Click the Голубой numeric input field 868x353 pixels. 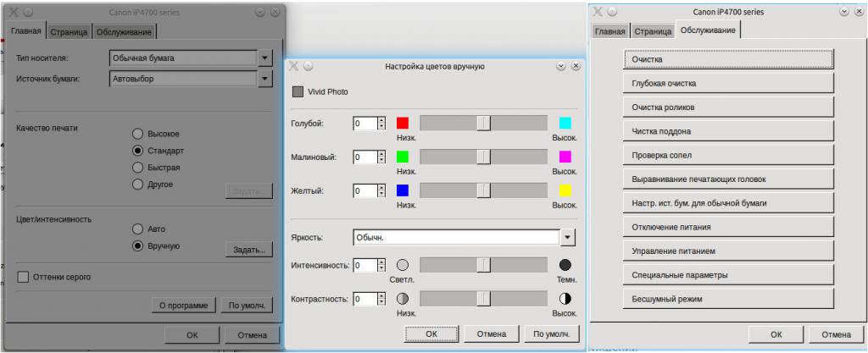click(364, 124)
